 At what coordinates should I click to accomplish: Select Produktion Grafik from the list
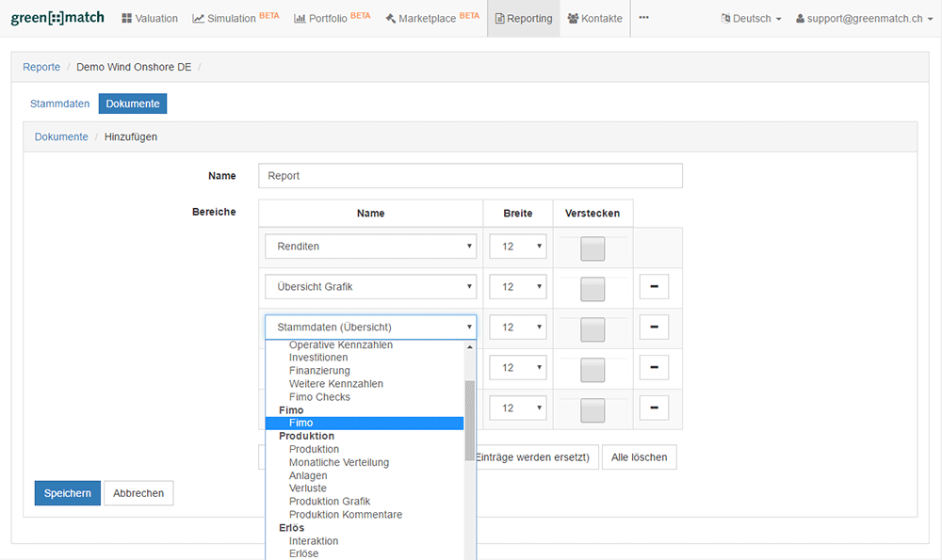tap(330, 502)
